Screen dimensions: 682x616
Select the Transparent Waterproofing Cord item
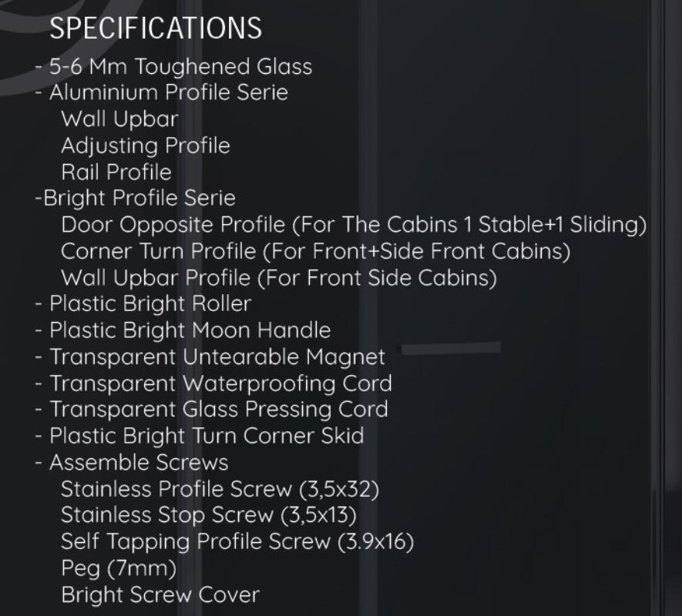coord(213,383)
